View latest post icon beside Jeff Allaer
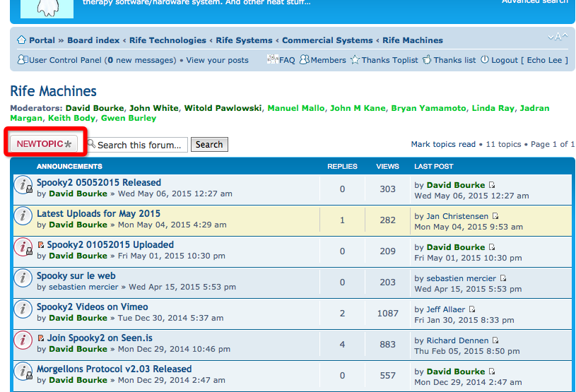The width and height of the screenshot is (576, 392). pyautogui.click(x=472, y=309)
